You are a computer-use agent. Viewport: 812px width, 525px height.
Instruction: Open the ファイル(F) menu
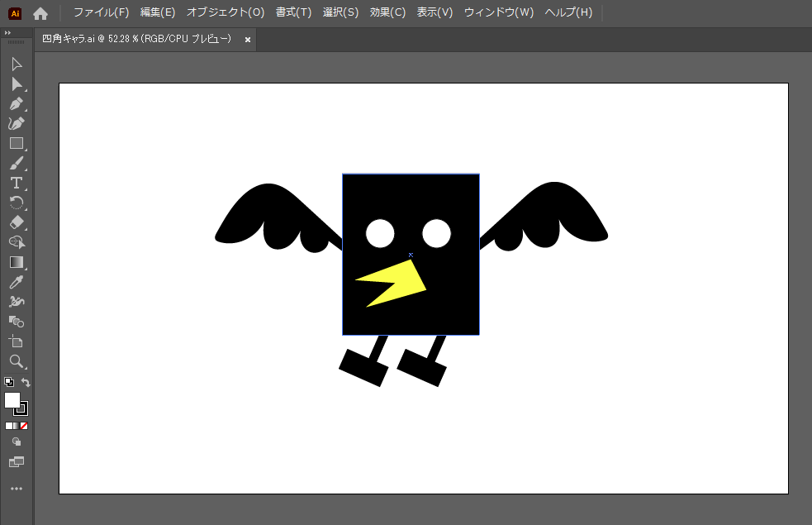click(x=101, y=12)
